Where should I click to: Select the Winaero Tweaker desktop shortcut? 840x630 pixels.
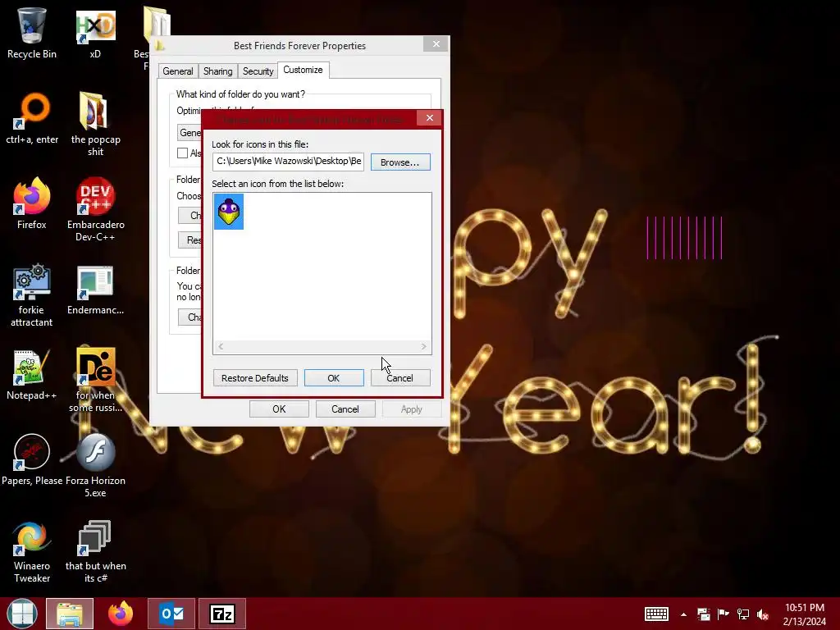tap(32, 552)
